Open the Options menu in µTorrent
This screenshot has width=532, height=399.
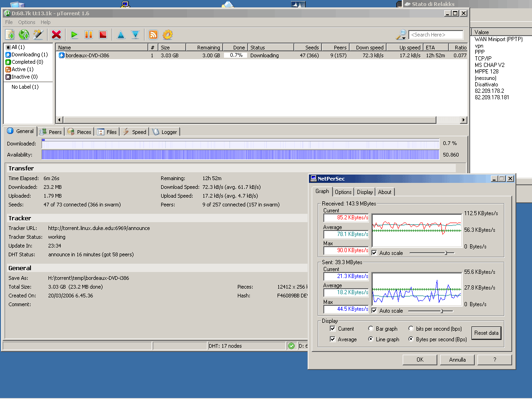click(27, 22)
